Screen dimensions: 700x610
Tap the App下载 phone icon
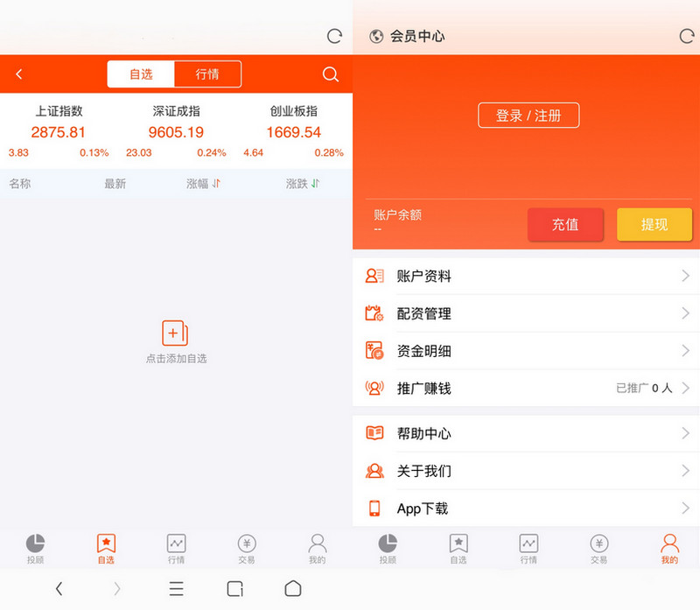(x=374, y=508)
